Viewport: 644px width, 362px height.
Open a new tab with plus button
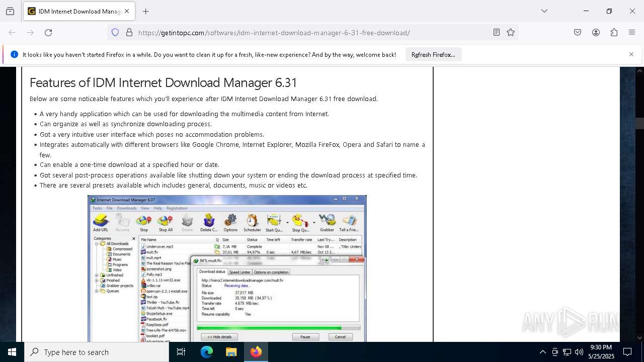click(145, 11)
